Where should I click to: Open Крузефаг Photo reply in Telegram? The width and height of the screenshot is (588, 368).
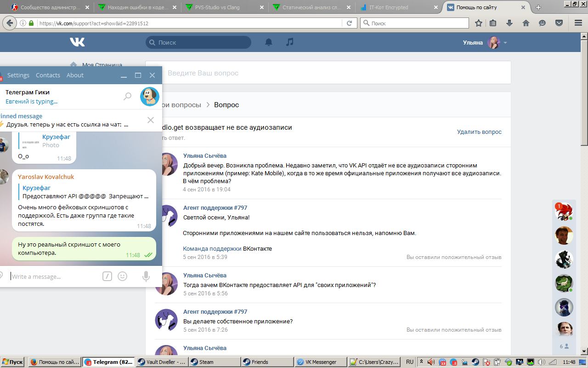point(45,141)
